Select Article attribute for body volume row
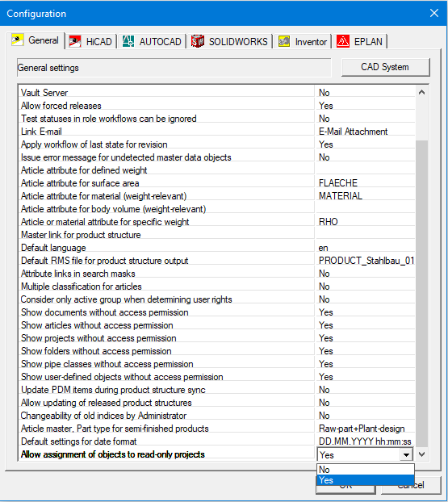The image size is (448, 502). click(166, 209)
